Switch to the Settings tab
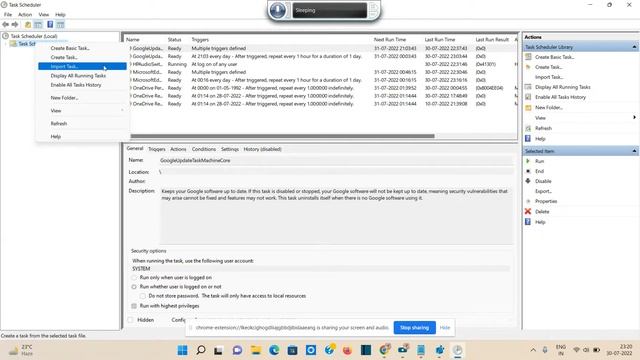 pyautogui.click(x=230, y=149)
